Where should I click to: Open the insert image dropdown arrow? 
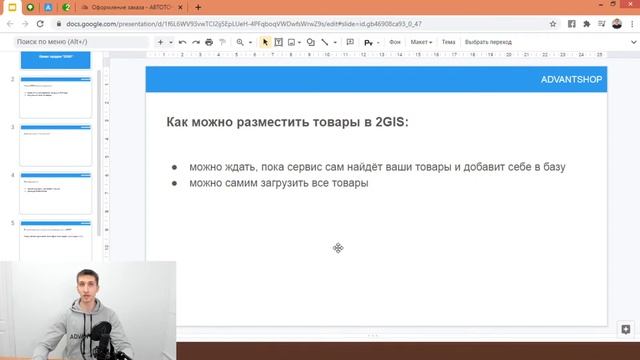coord(300,42)
